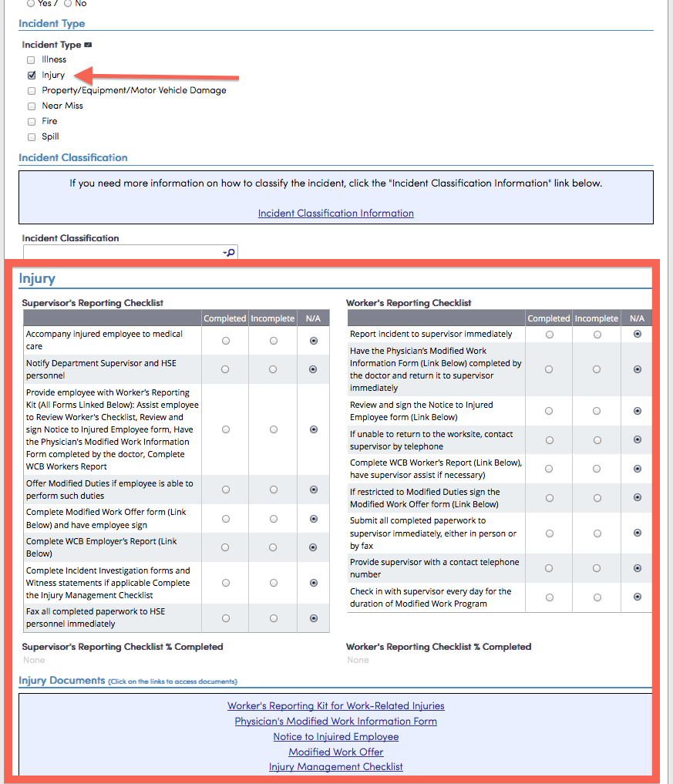Set Offer Modified Duties to Completed

pos(226,490)
